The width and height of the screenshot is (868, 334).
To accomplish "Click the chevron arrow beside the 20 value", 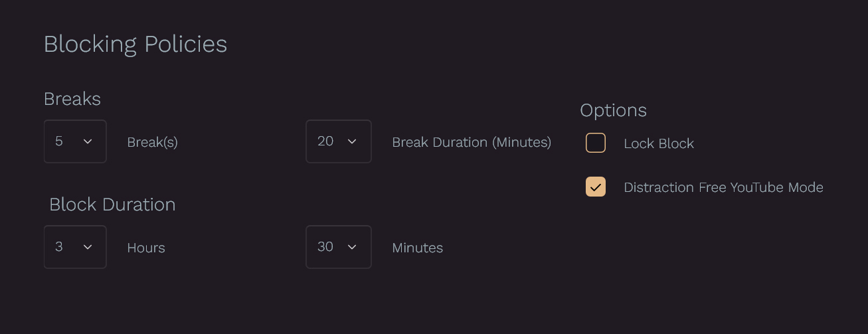I will pyautogui.click(x=352, y=141).
